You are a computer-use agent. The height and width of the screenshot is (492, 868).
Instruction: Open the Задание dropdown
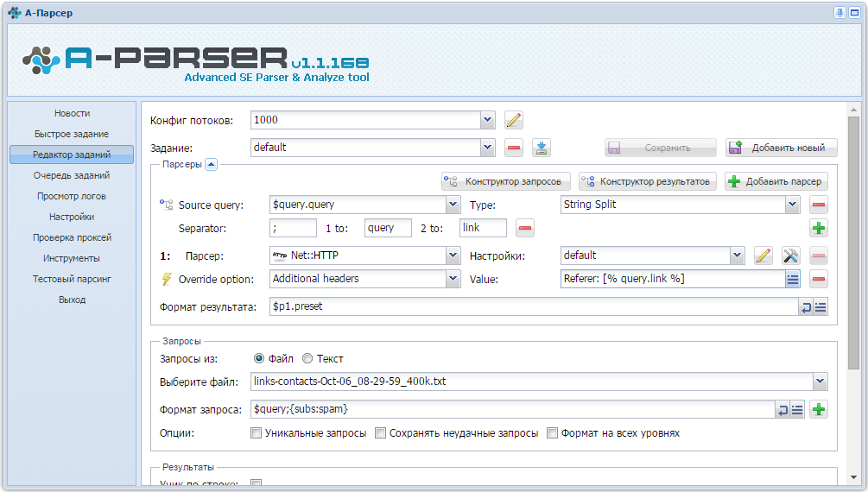click(x=487, y=148)
